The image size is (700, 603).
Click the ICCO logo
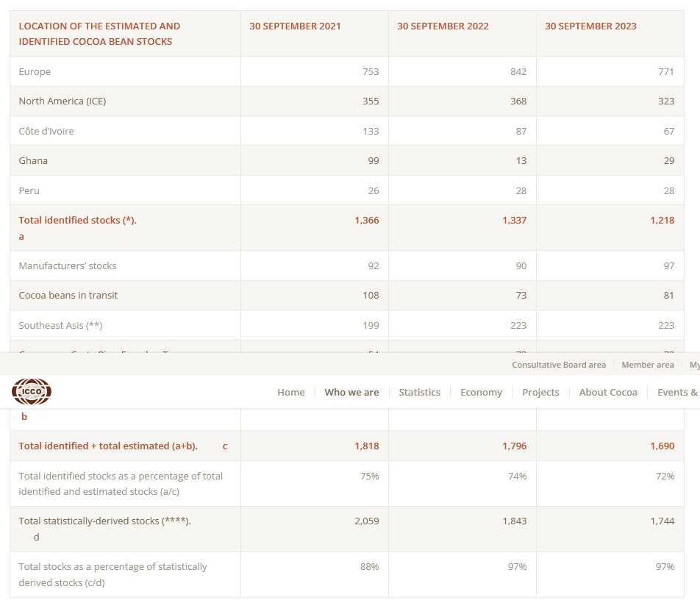pos(32,391)
